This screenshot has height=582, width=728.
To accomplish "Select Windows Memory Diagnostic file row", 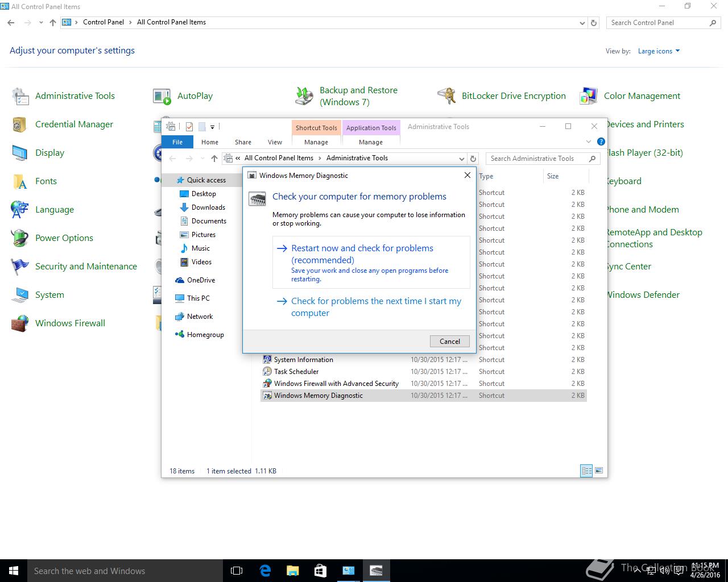I will [423, 396].
